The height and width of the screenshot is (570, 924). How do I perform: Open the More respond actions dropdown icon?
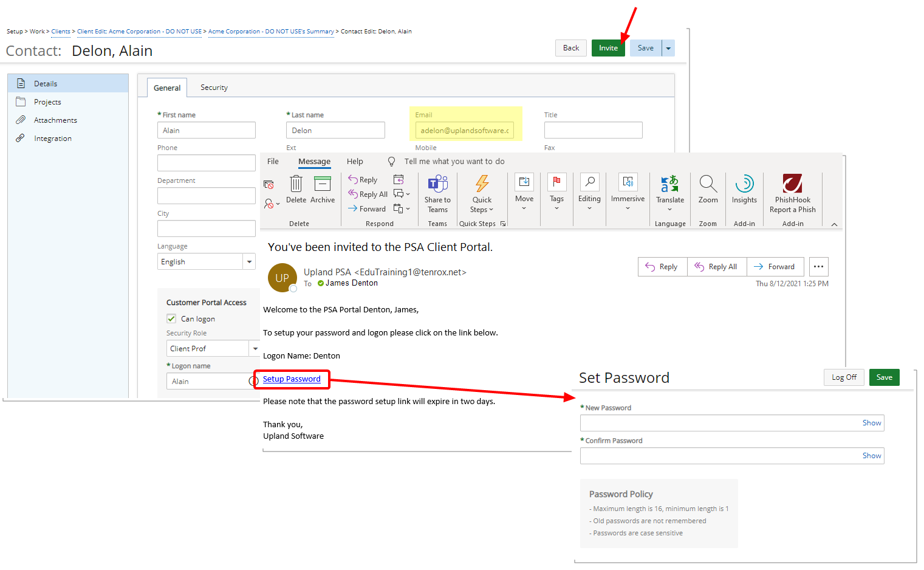click(x=402, y=208)
